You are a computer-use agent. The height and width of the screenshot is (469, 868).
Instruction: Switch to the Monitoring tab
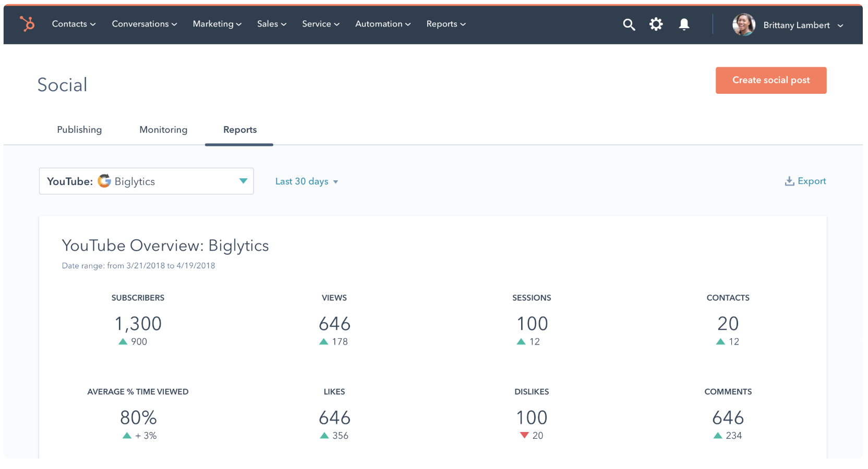click(163, 130)
